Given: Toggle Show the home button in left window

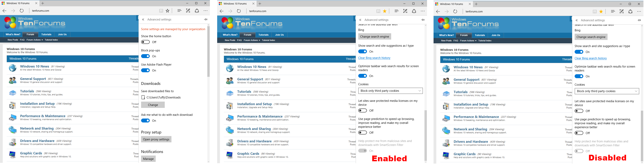Looking at the screenshot, I should click(x=145, y=42).
